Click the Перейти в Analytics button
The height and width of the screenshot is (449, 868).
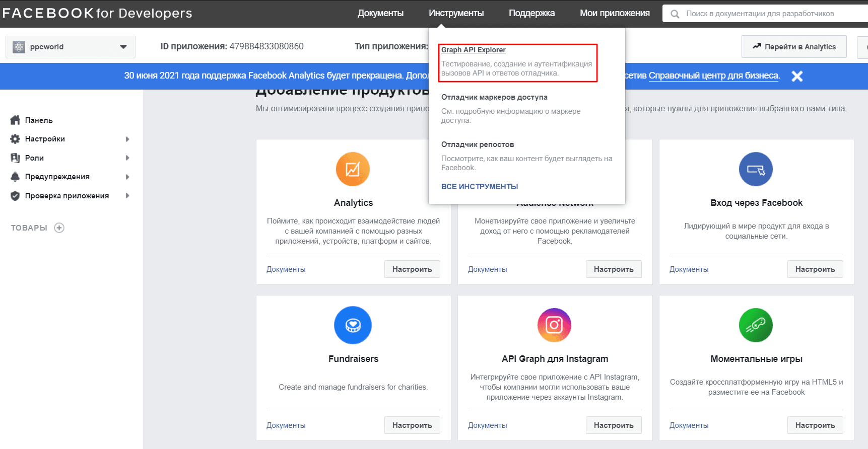point(794,47)
